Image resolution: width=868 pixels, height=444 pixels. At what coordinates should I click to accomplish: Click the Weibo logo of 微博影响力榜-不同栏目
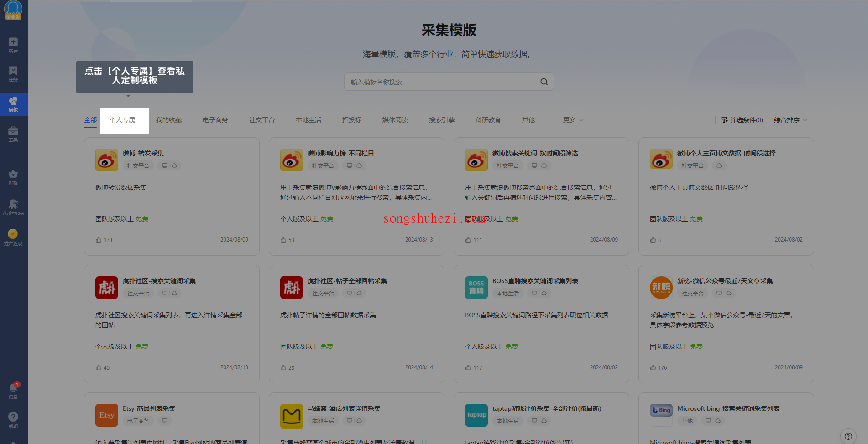tap(292, 160)
